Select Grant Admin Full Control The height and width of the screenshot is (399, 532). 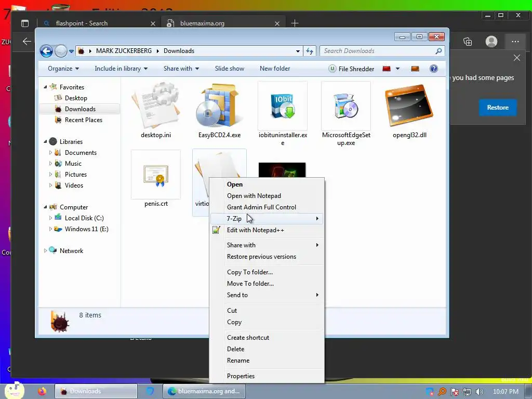coord(267,207)
